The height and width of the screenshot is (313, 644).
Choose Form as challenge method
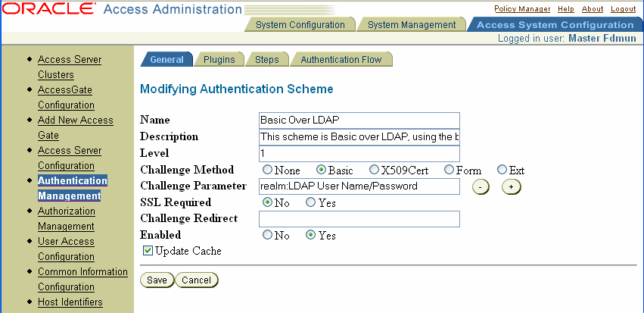coord(450,170)
